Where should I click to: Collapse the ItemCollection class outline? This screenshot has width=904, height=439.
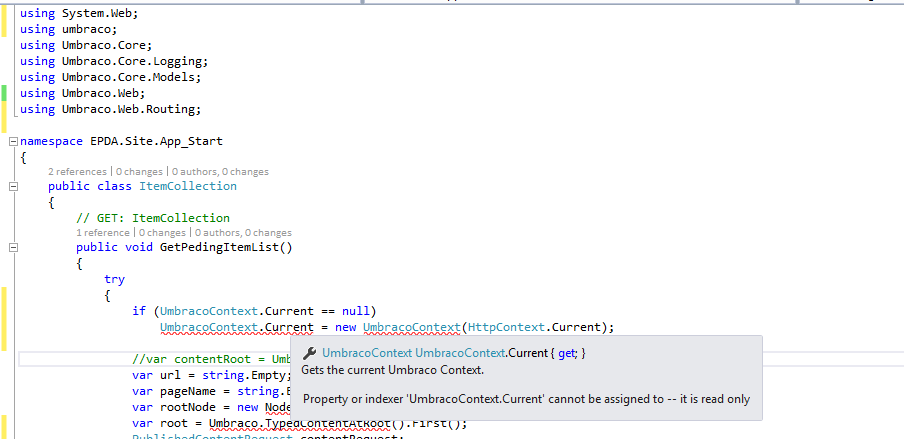(13, 186)
